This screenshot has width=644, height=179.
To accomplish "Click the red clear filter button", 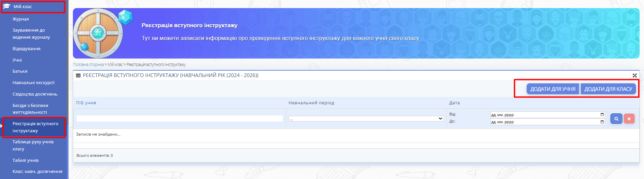I will tap(629, 119).
